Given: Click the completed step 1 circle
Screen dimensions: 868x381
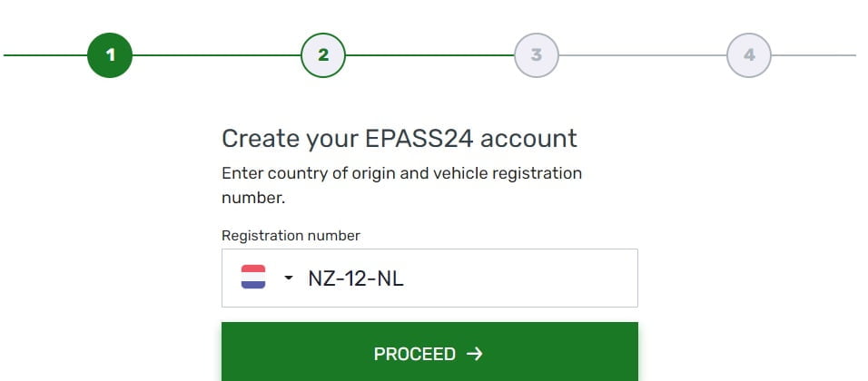Looking at the screenshot, I should tap(110, 55).
